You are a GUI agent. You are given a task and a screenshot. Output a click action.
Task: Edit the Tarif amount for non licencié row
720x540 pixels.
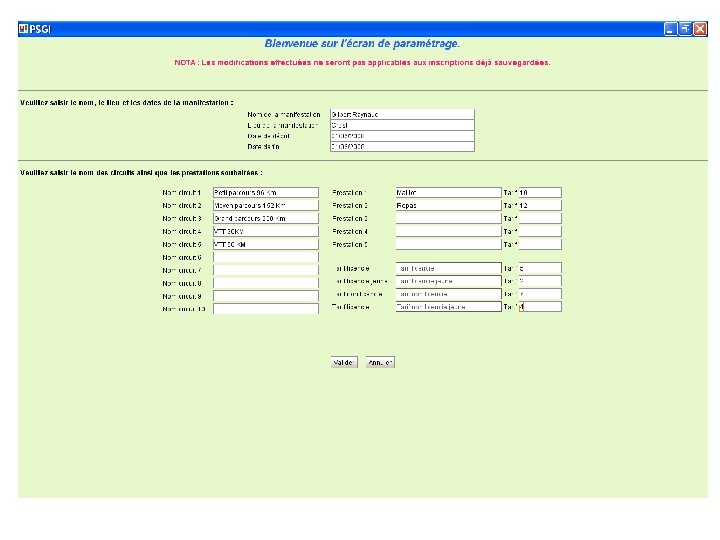(x=540, y=293)
